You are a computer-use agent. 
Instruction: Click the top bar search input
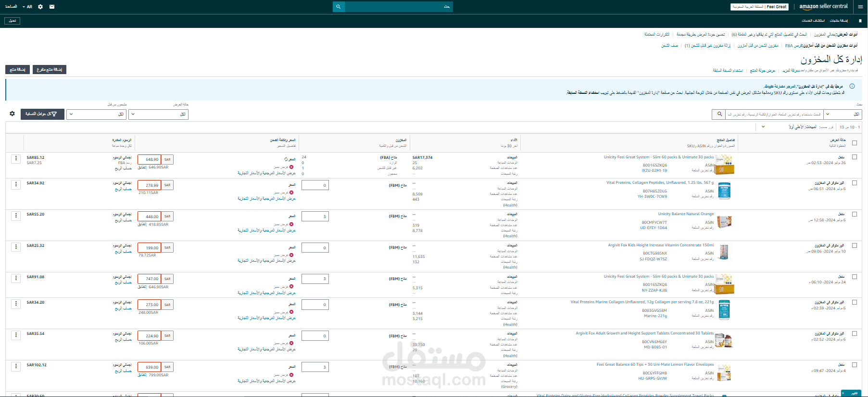pyautogui.click(x=399, y=7)
